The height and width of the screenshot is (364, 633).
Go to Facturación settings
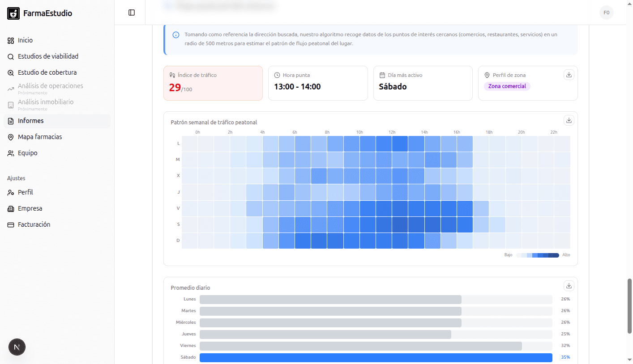(34, 224)
